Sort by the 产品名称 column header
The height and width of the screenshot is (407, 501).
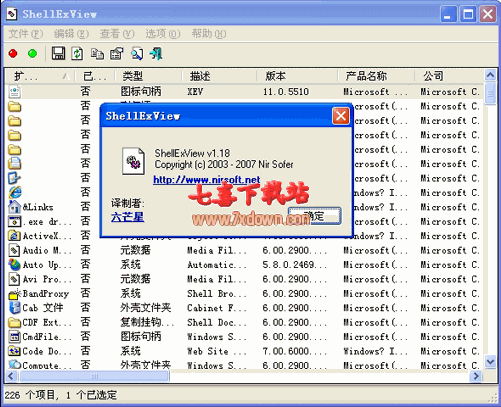[376, 76]
